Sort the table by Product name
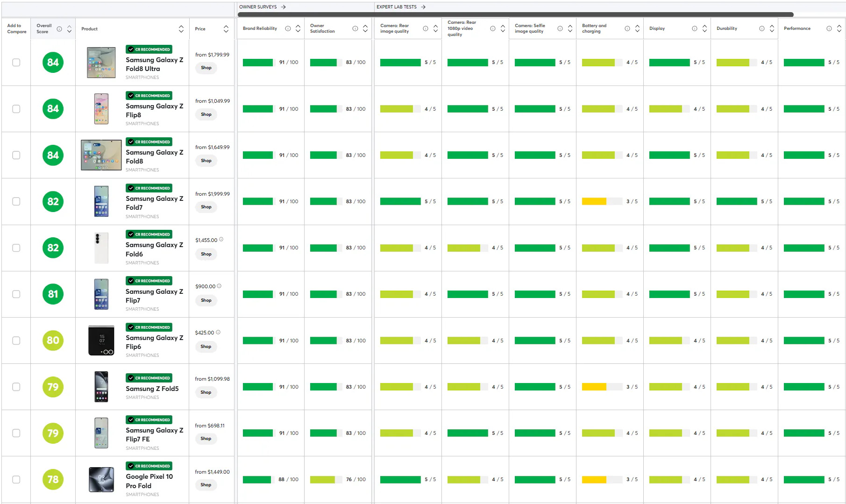Viewport: 846px width, 504px height. coord(181,29)
